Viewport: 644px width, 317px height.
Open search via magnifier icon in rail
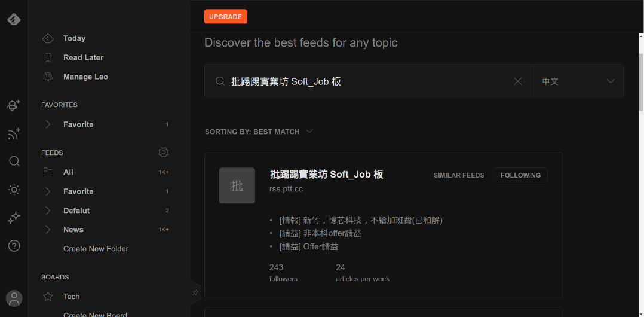[x=14, y=161]
